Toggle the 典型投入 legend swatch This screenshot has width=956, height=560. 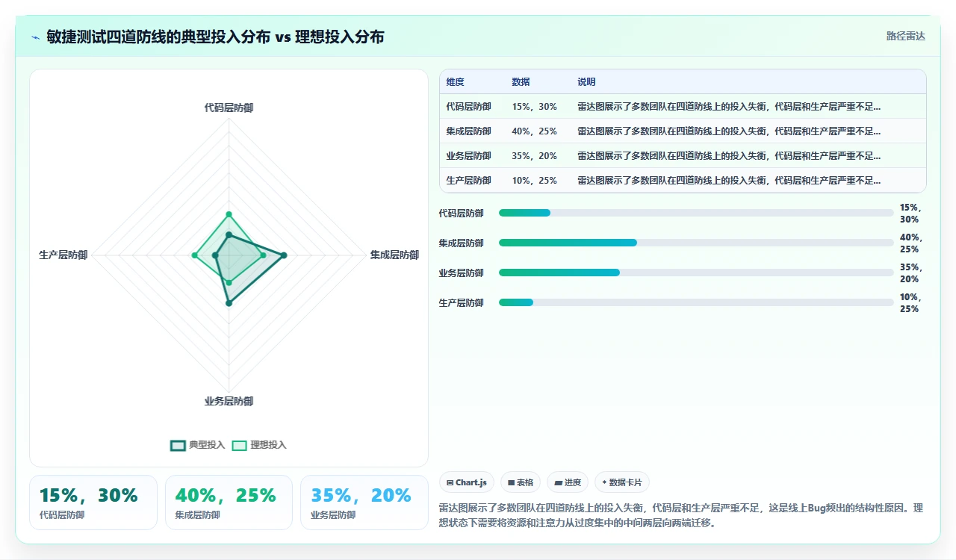coord(178,445)
